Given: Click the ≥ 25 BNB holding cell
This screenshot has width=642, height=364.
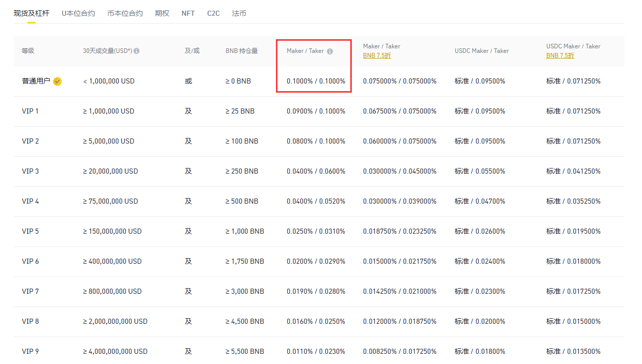Looking at the screenshot, I should [x=240, y=111].
